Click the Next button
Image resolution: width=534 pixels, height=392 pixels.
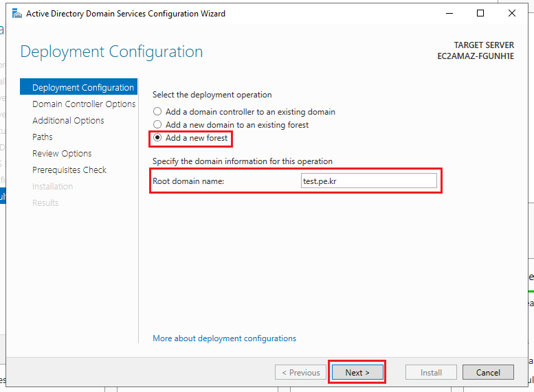[x=357, y=372]
